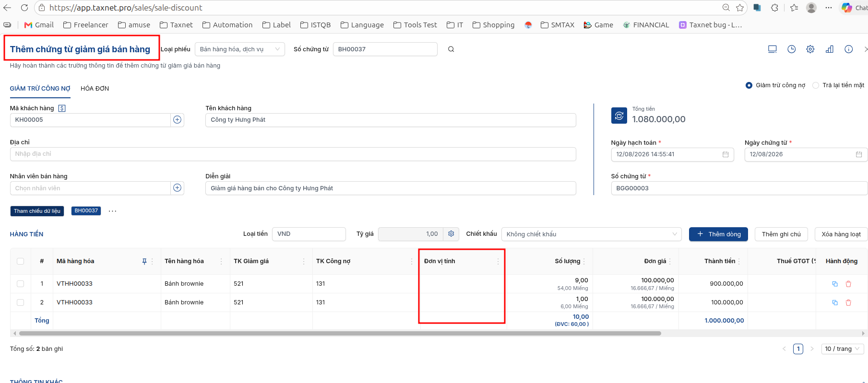Select the Trả lại tiền mặt radio

816,85
